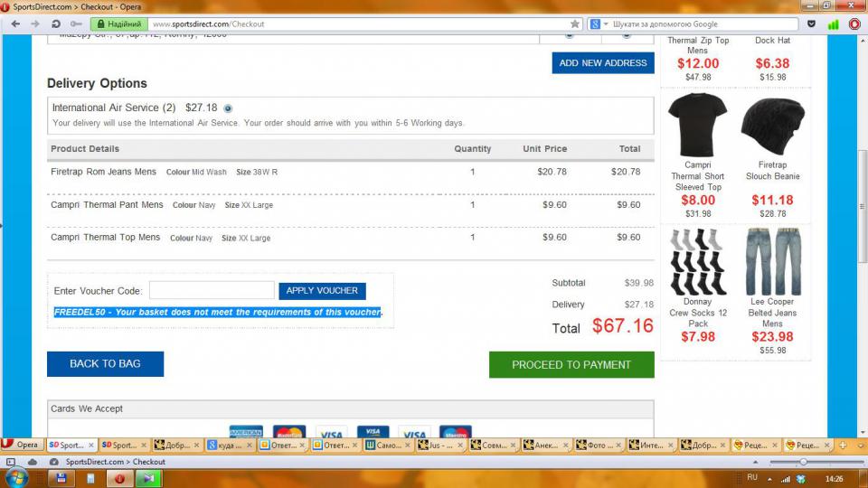This screenshot has width=868, height=488.
Task: Click the Windows Start orb
Action: click(x=16, y=477)
